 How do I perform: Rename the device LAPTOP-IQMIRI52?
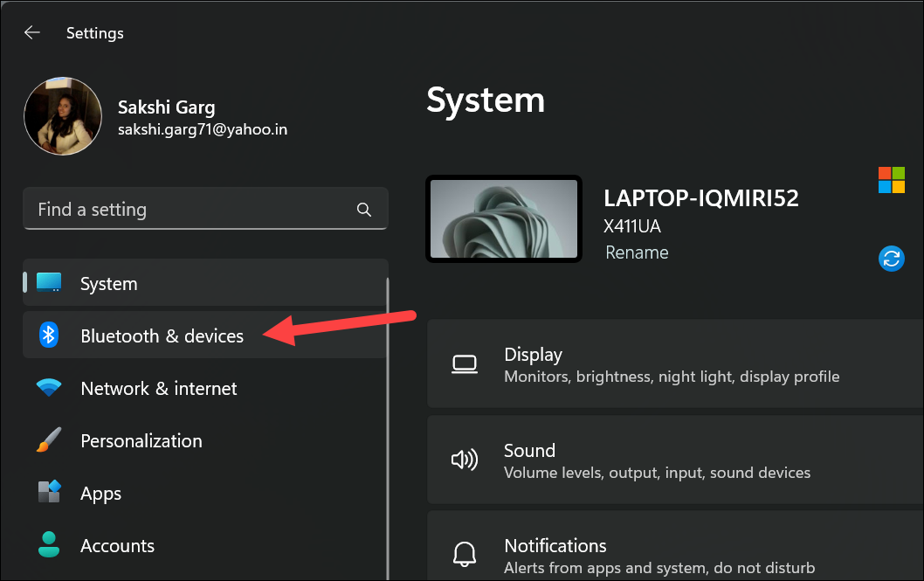point(637,252)
